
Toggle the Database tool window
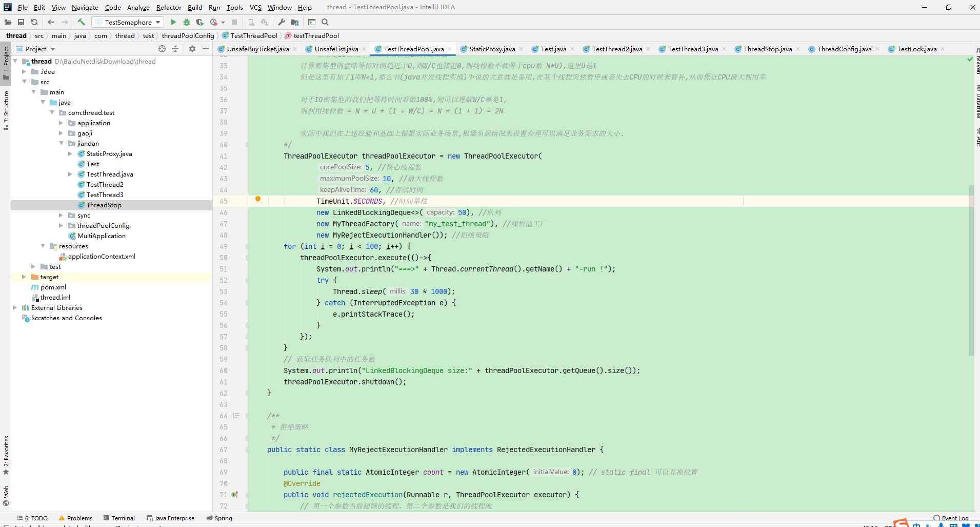point(977,101)
